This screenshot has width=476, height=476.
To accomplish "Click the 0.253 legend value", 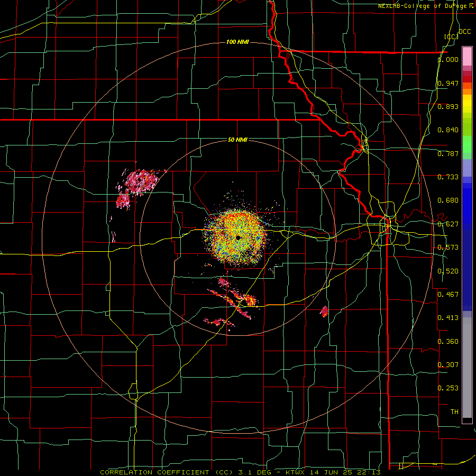I will tap(448, 388).
